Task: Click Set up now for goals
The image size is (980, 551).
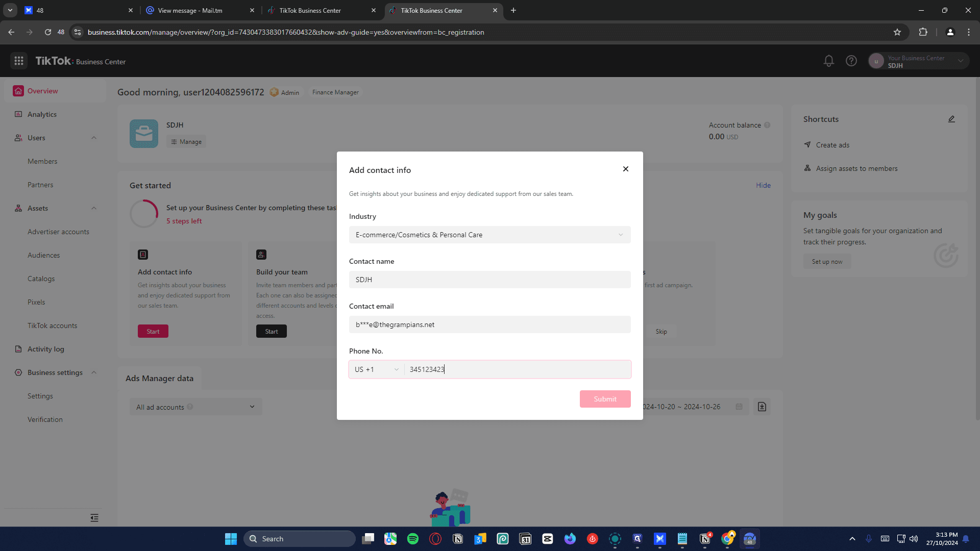Action: 827,262
